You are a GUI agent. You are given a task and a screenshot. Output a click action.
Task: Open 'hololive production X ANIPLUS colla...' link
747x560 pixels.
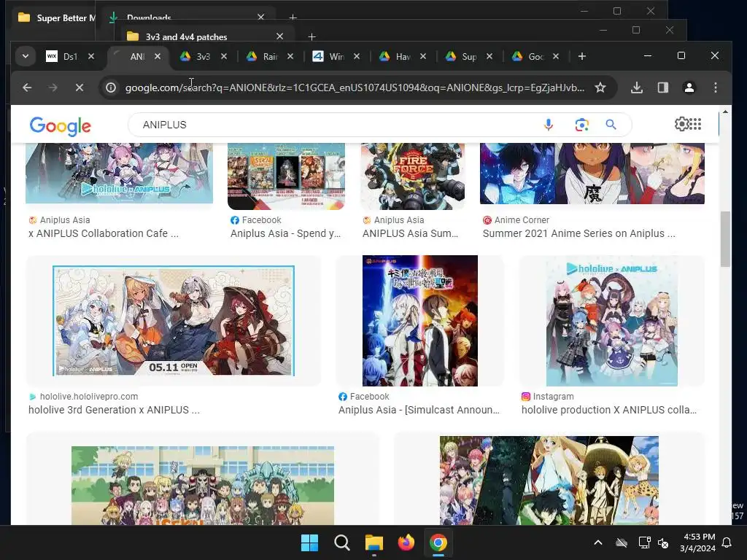[x=609, y=410]
